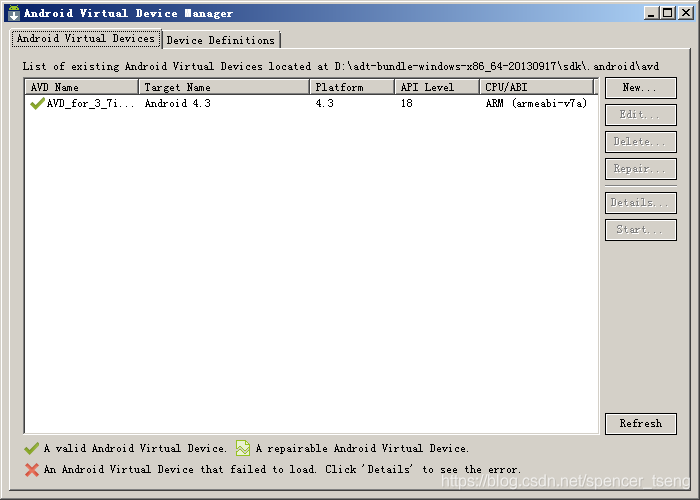This screenshot has height=500, width=700.
Task: Select the AVD_for_3_7i... device name
Action: [90, 104]
